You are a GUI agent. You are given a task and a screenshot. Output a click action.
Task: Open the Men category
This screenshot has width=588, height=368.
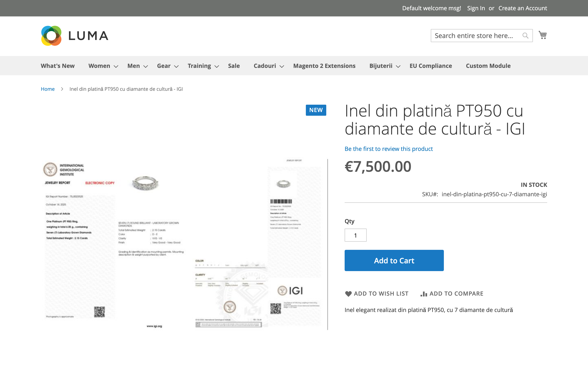pos(133,66)
